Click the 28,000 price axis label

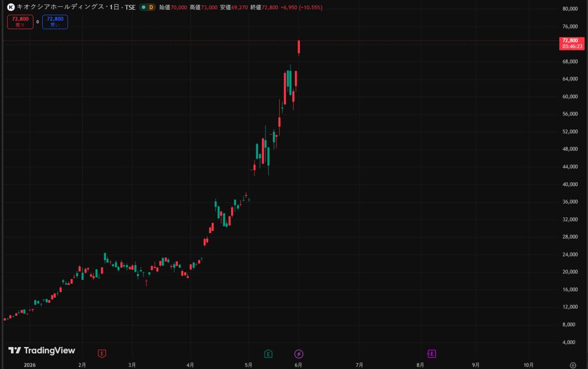[x=571, y=237]
